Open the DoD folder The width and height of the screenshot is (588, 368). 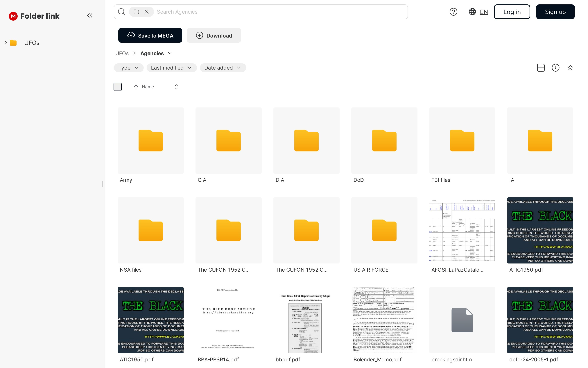[384, 140]
